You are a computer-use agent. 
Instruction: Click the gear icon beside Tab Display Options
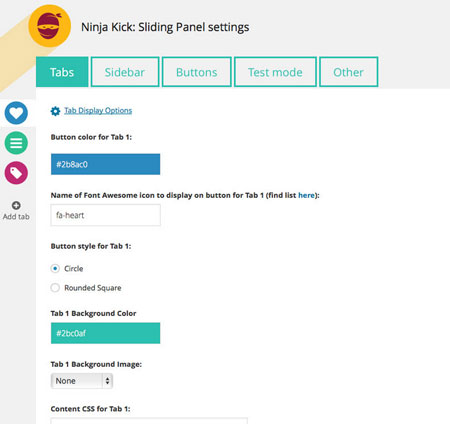(x=55, y=111)
